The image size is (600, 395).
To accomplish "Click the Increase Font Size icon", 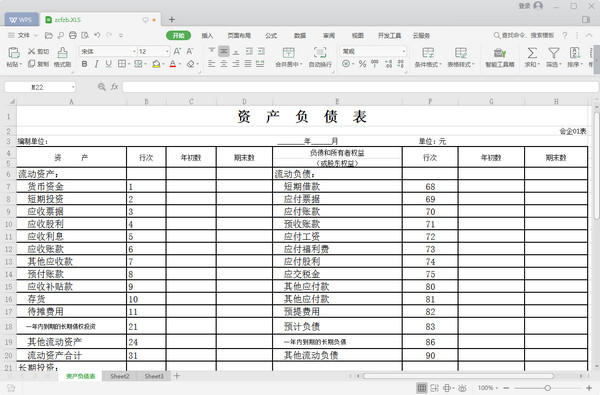I will point(177,51).
